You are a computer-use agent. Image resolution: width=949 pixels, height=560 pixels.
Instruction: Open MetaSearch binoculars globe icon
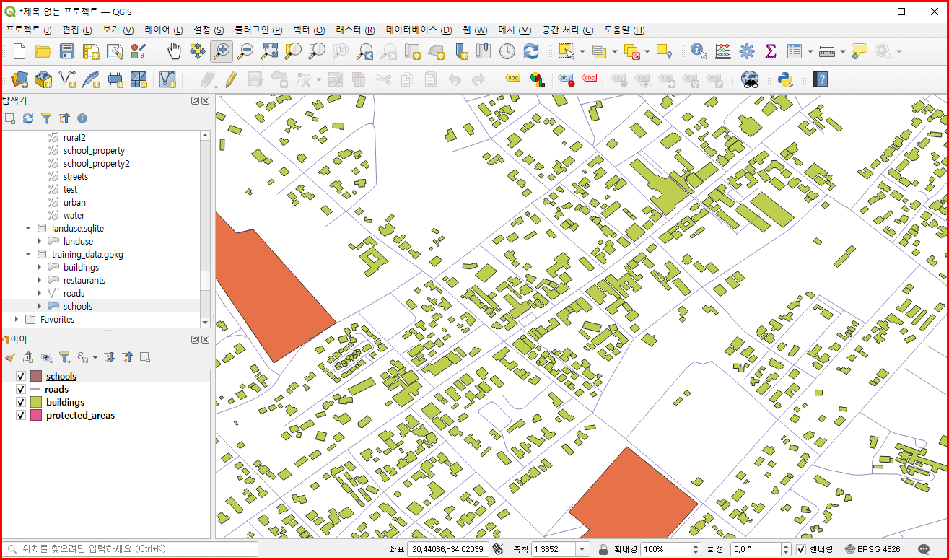click(x=751, y=79)
